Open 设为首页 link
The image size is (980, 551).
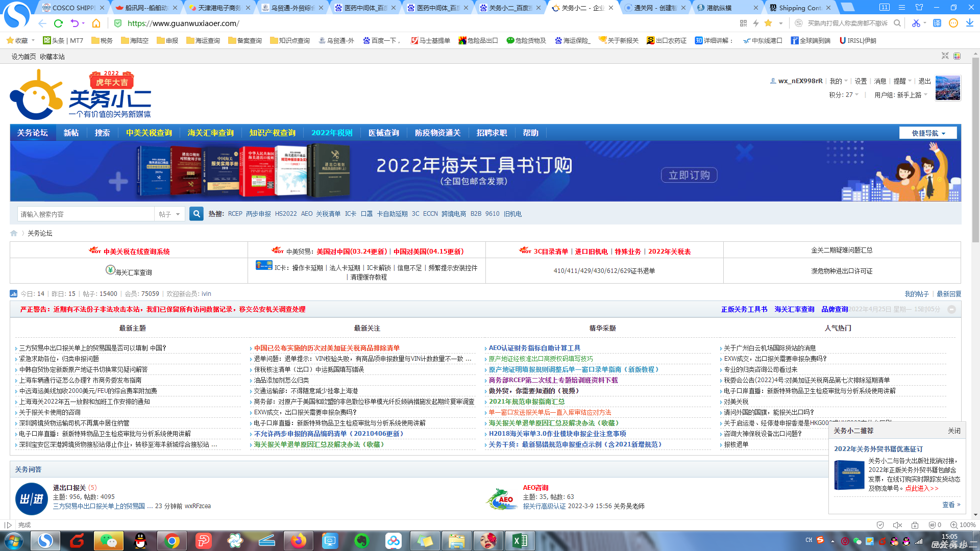pos(23,57)
